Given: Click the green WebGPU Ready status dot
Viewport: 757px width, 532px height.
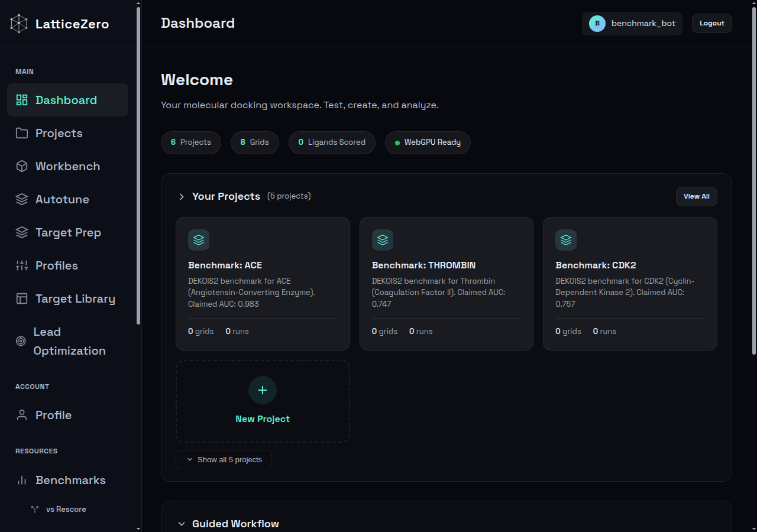Looking at the screenshot, I should pyautogui.click(x=398, y=142).
